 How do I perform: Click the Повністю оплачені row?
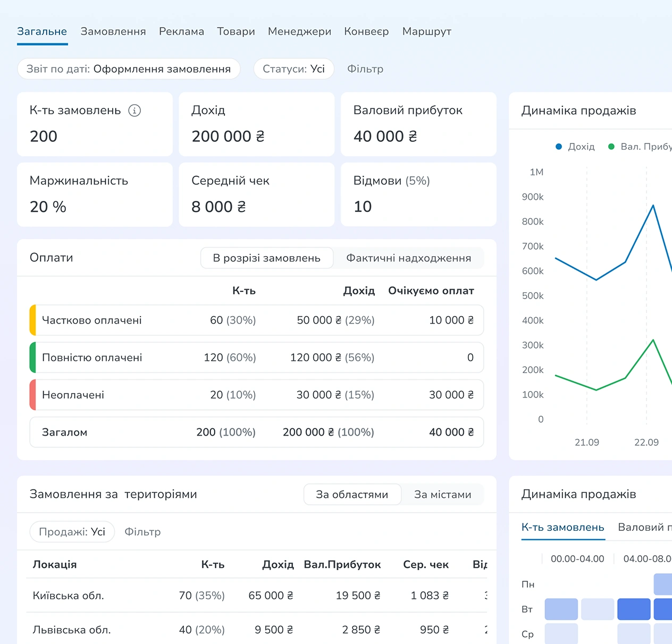[x=257, y=358]
